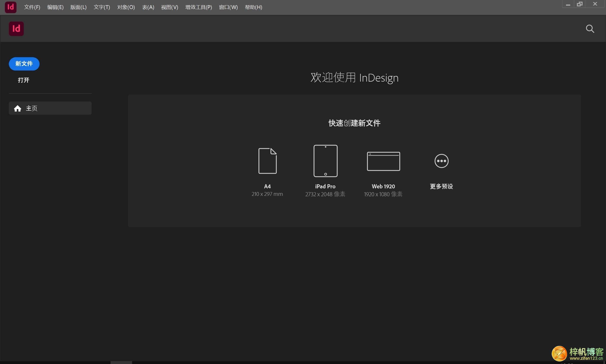The width and height of the screenshot is (606, 364).
Task: Restore down the InDesign window
Action: pyautogui.click(x=579, y=4)
